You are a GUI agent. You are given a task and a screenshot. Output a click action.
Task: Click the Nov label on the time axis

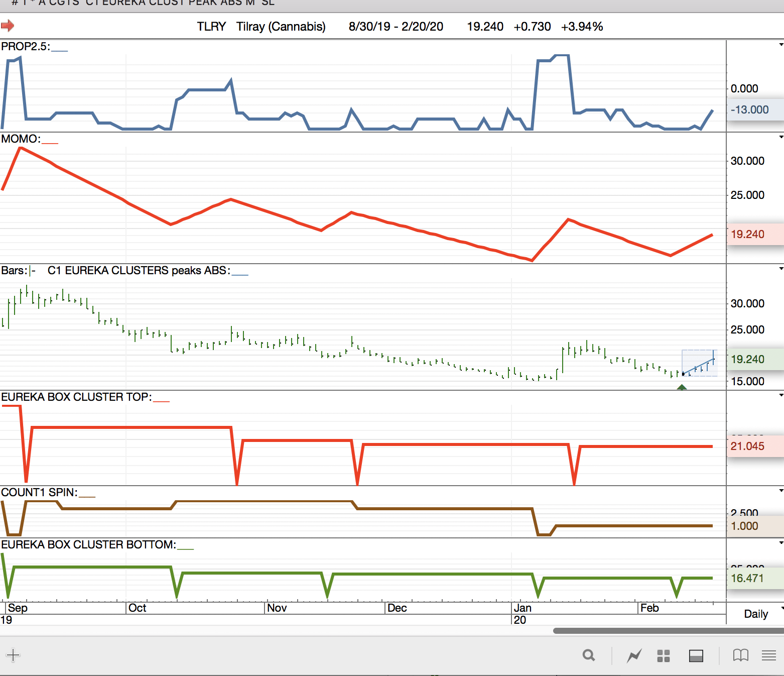tap(277, 608)
